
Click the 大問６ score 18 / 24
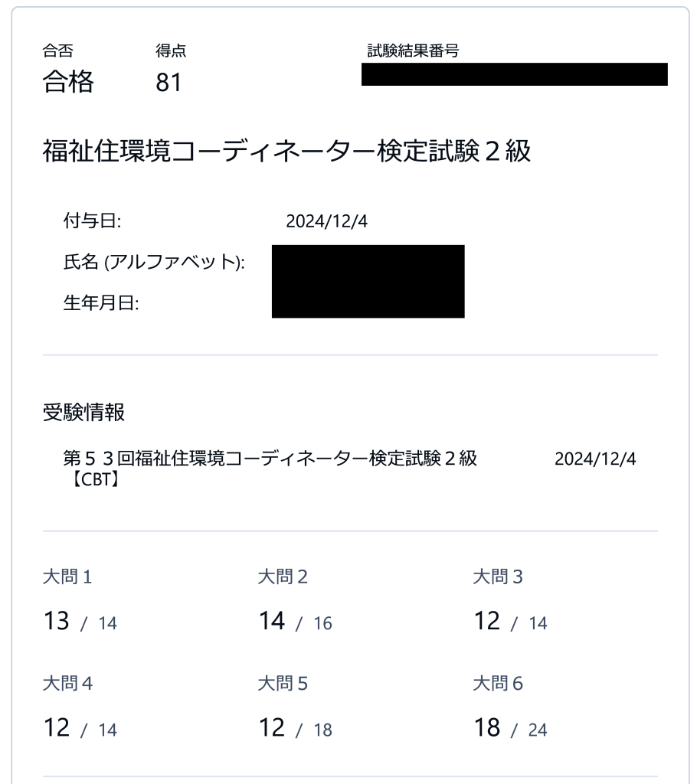click(510, 728)
